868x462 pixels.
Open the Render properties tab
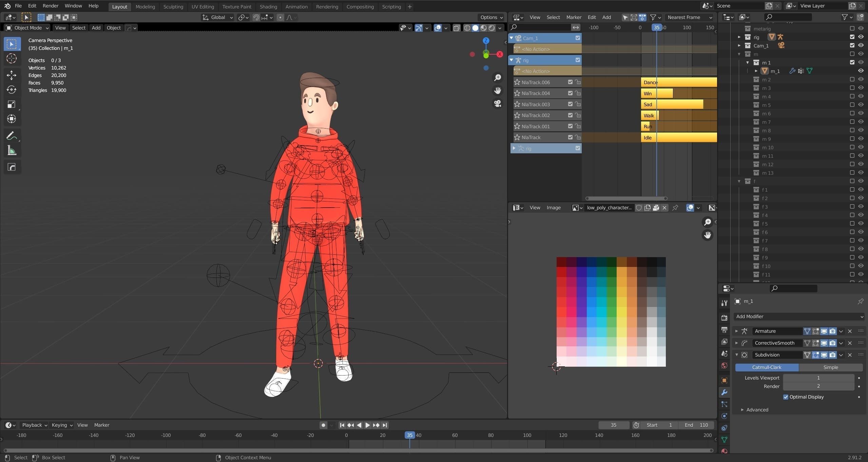(x=724, y=318)
